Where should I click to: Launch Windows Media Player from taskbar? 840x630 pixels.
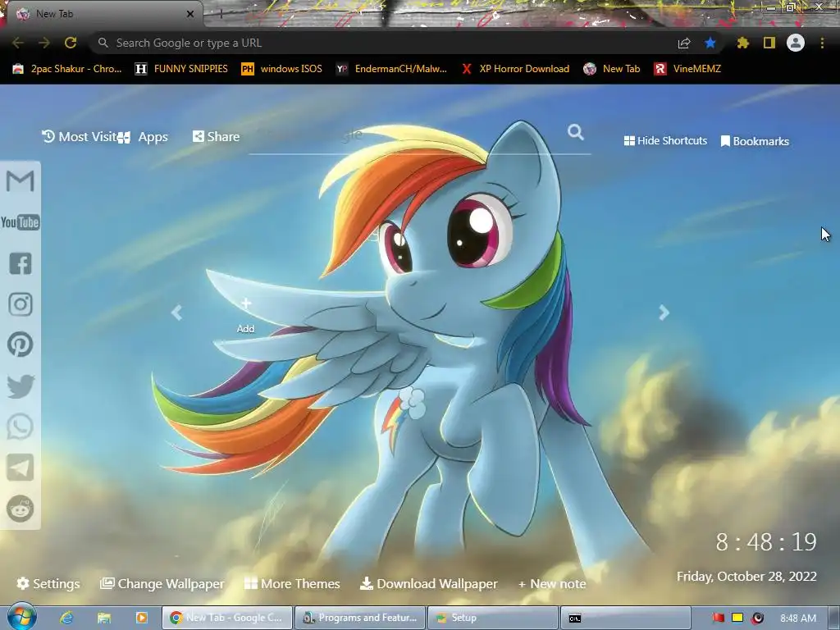coord(141,618)
